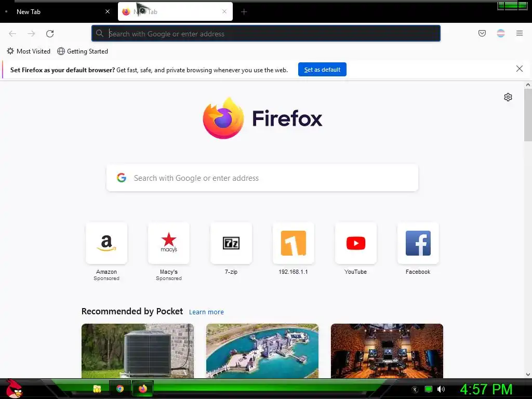532x399 pixels.
Task: Open the island mansion Pocket story
Action: coord(262,351)
